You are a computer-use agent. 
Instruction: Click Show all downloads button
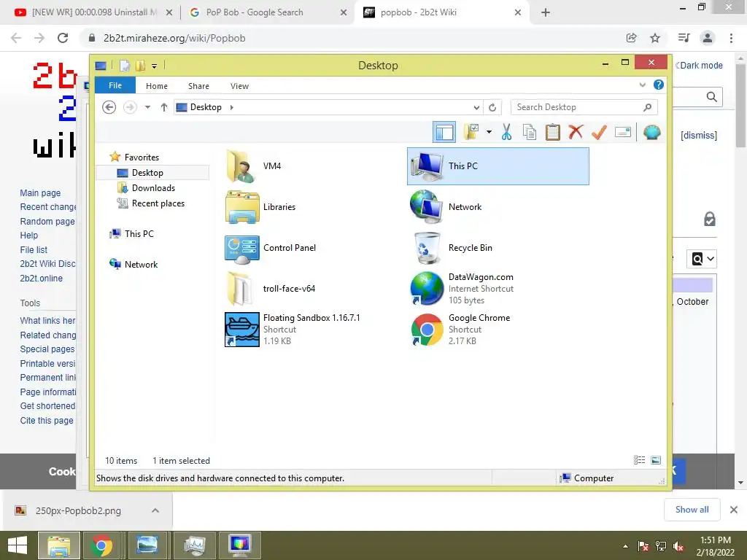[x=692, y=510]
